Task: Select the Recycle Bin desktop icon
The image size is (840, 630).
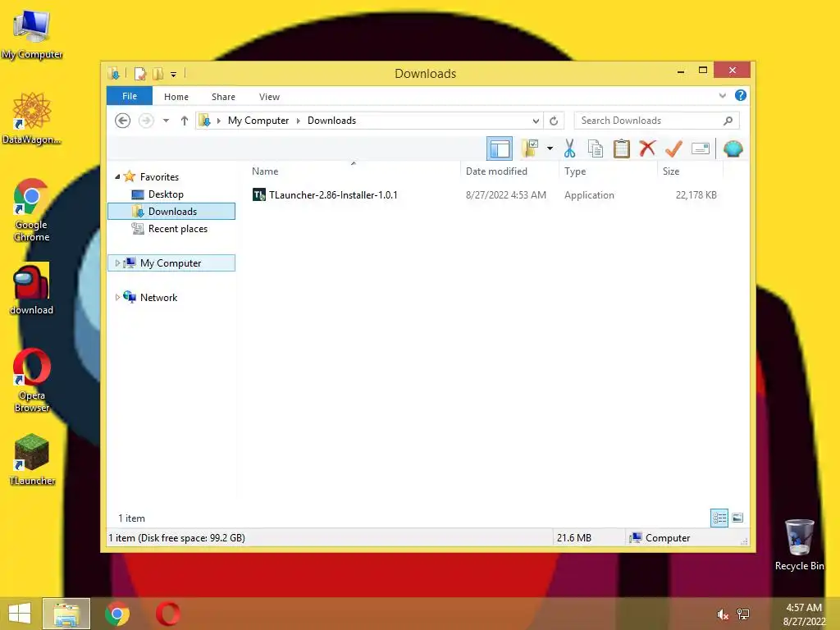Action: tap(799, 546)
